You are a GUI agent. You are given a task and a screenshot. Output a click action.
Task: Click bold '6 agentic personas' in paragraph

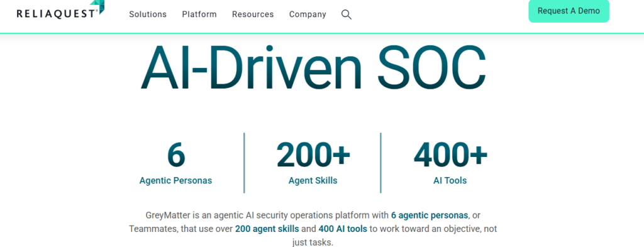(430, 215)
